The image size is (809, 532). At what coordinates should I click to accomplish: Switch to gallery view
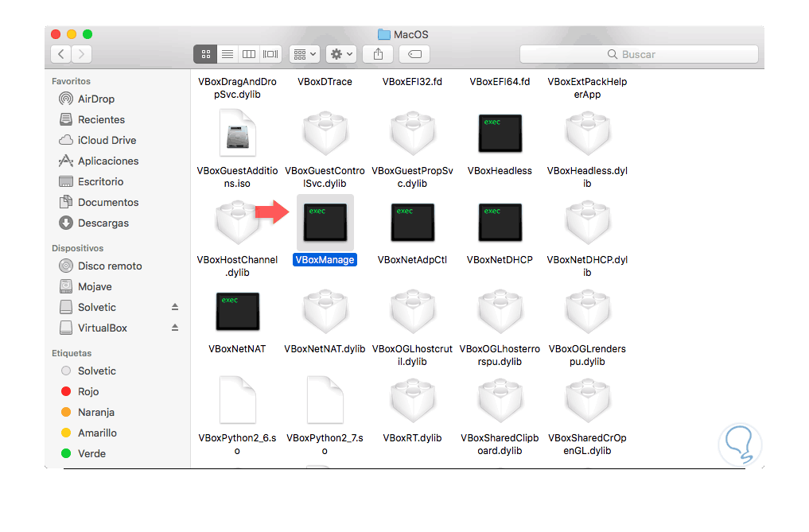pyautogui.click(x=270, y=54)
